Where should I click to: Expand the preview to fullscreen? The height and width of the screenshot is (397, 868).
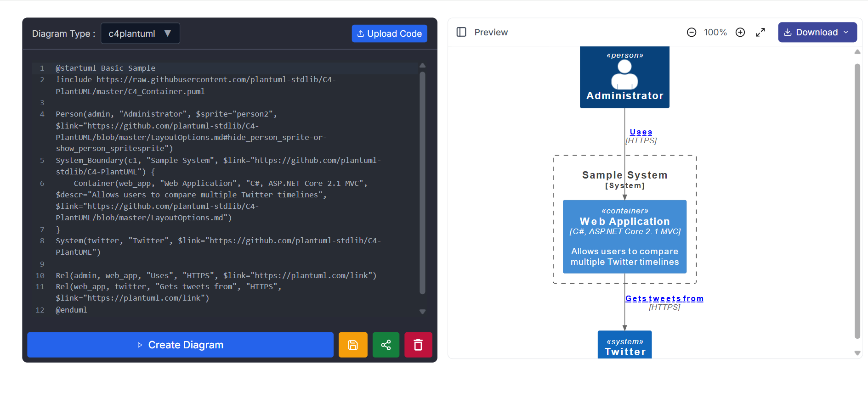(x=760, y=32)
